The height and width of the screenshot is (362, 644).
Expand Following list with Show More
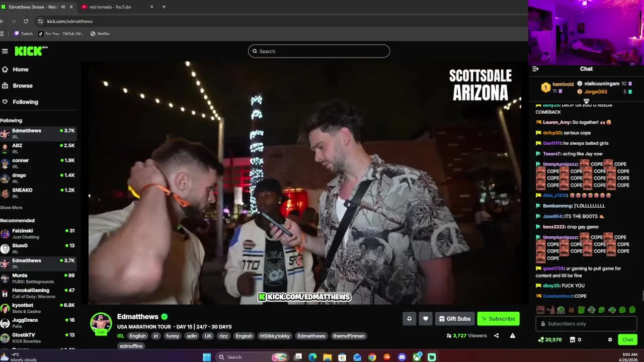tap(11, 208)
